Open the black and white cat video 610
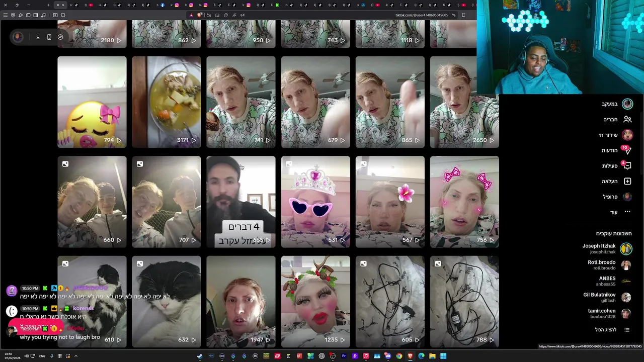 click(x=92, y=302)
